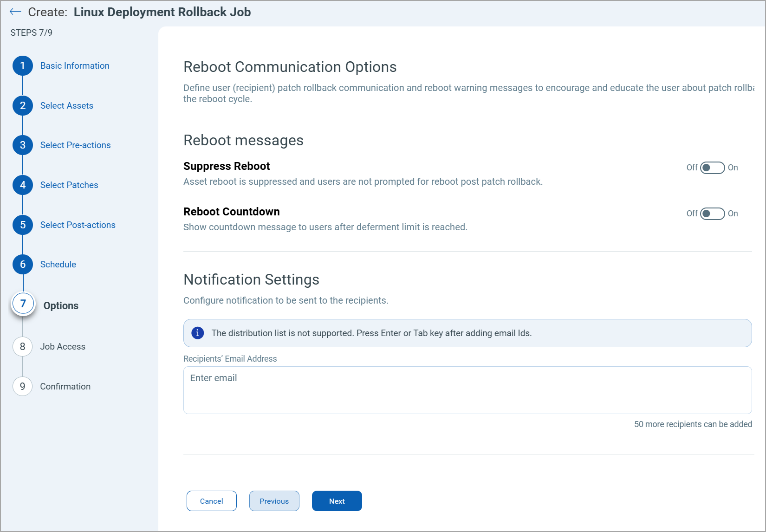Select step 2 Select Assets
Image resolution: width=766 pixels, height=532 pixels.
66,105
